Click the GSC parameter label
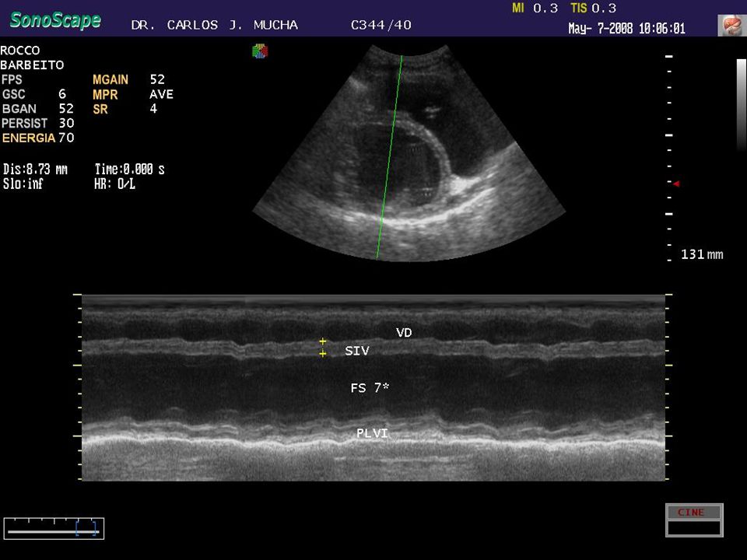This screenshot has height=560, width=747. coord(13,94)
